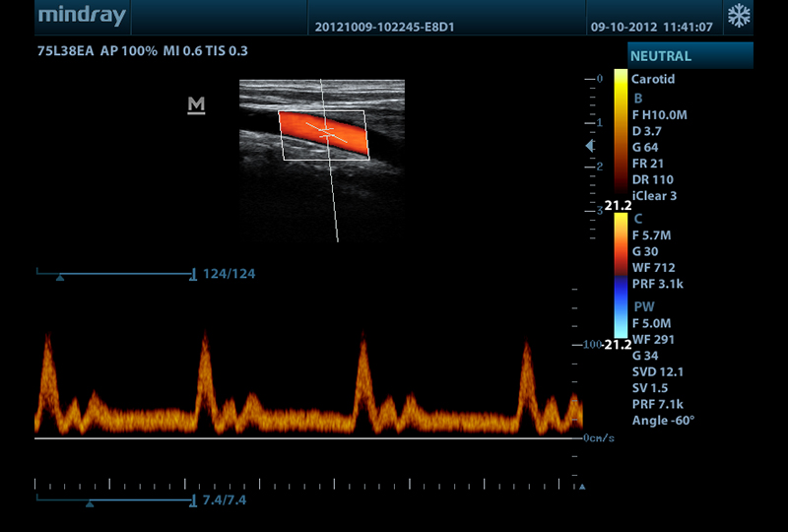Viewport: 788px width, 532px height.
Task: Click the sample volume gate in the vessel
Action: pos(326,129)
